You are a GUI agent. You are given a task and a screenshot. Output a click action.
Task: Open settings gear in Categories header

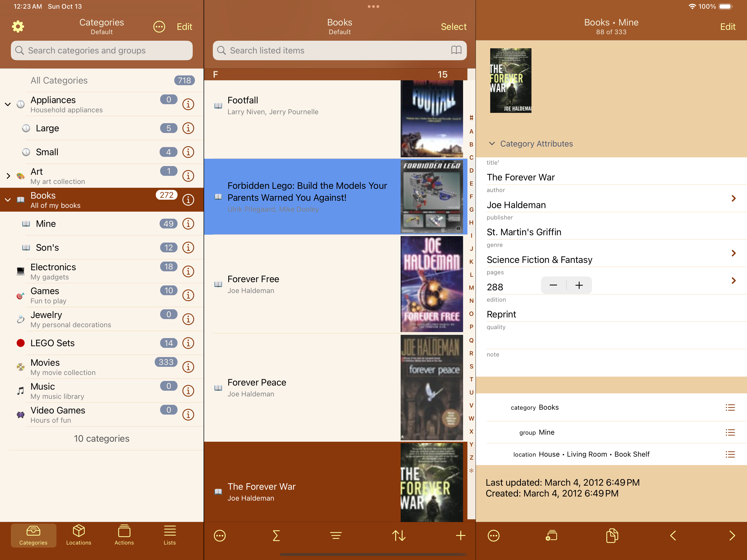18,26
